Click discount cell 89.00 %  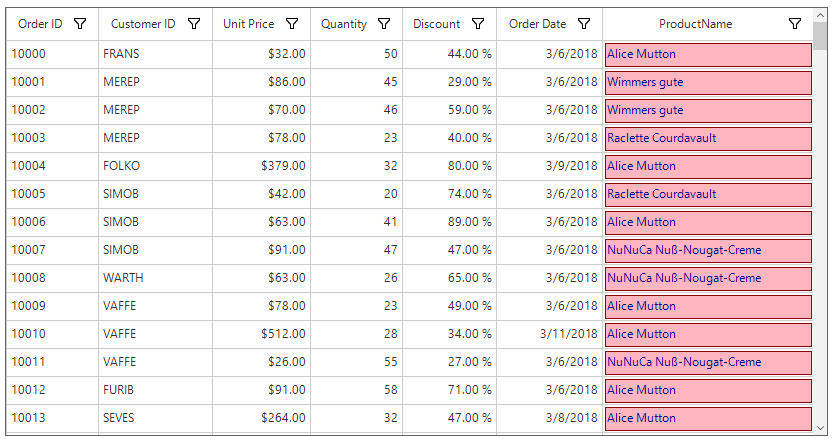tap(449, 222)
